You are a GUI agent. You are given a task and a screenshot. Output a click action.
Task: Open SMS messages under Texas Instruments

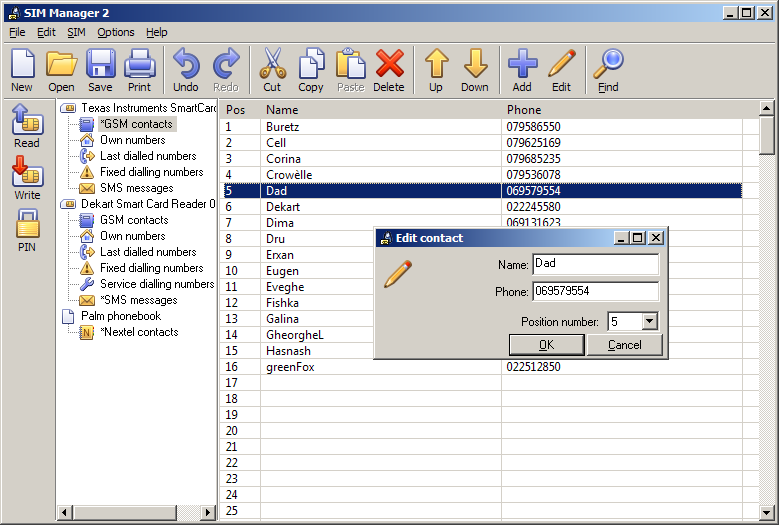137,188
